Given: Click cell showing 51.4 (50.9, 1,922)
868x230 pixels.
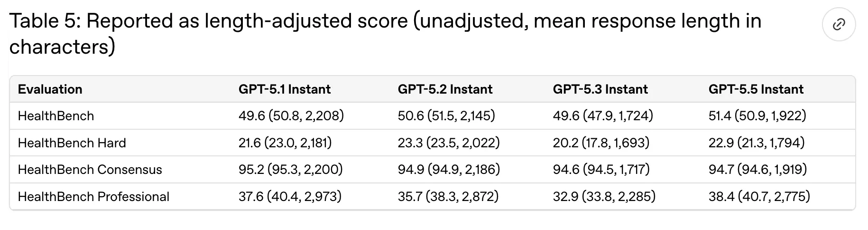Looking at the screenshot, I should (757, 116).
